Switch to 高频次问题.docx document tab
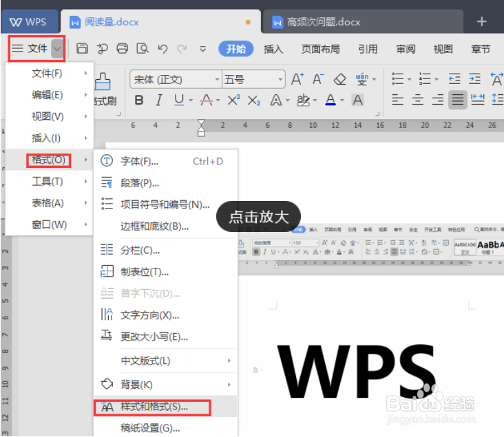The width and height of the screenshot is (504, 437). point(364,22)
